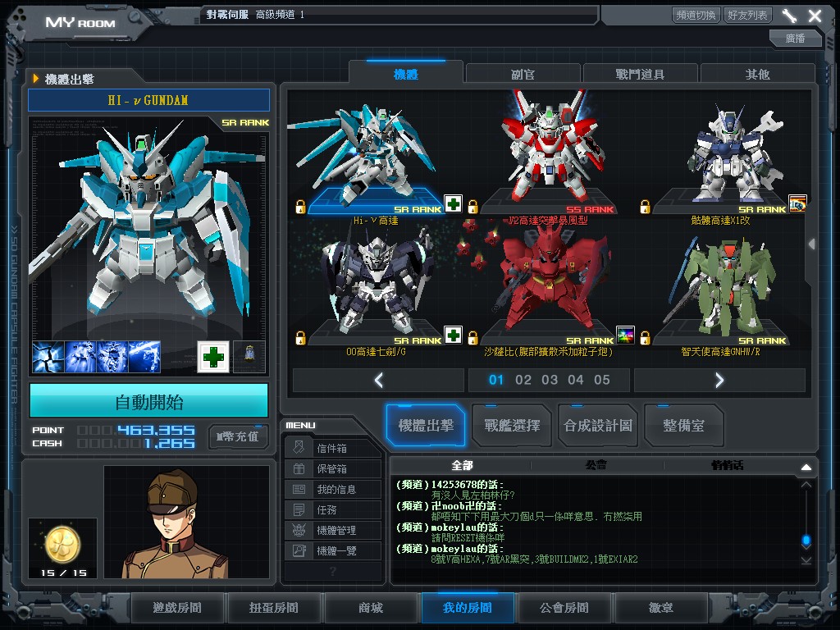The height and width of the screenshot is (630, 840).
Task: Switch to the 戰鬥道具 tab
Action: [640, 74]
